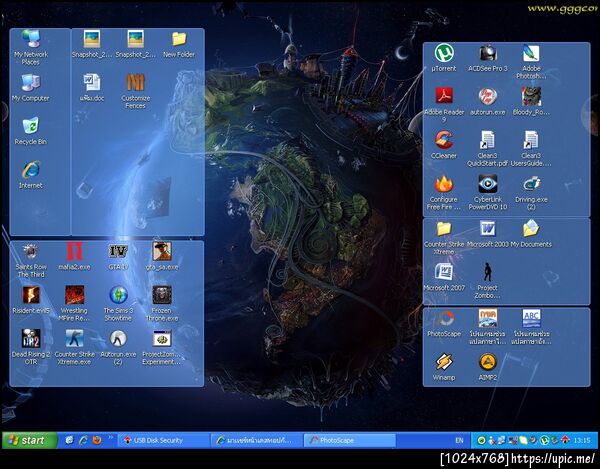The height and width of the screenshot is (469, 600).
Task: Click the Start button
Action: tap(30, 440)
